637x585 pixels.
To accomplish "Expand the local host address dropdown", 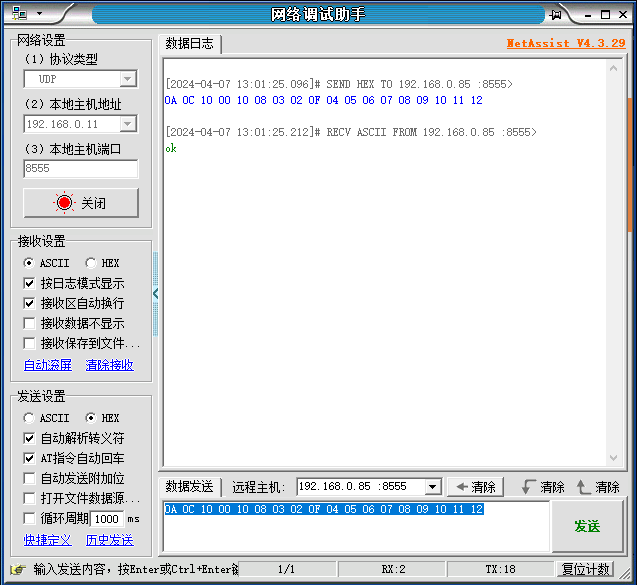I will tap(127, 124).
